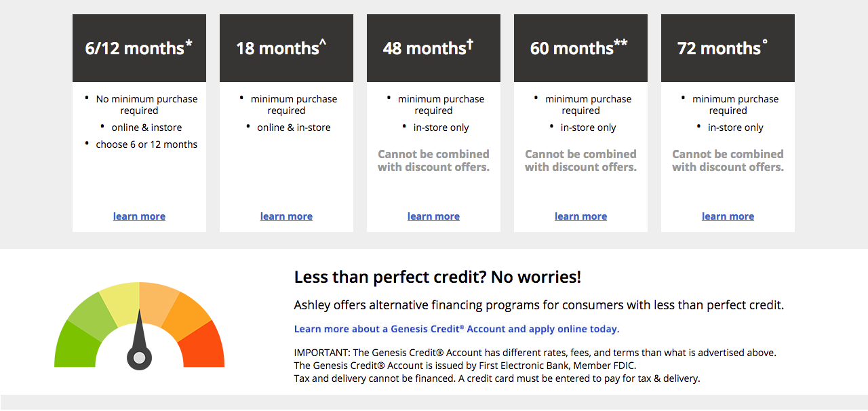Open the Genesis Credit Account apply link
This screenshot has height=411, width=868.
pos(456,329)
